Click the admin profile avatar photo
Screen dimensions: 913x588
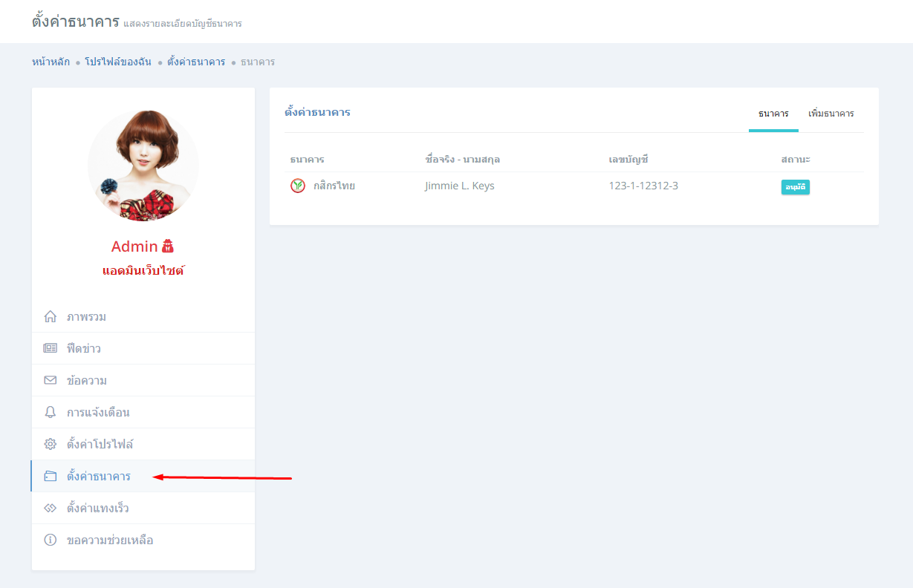coord(143,166)
